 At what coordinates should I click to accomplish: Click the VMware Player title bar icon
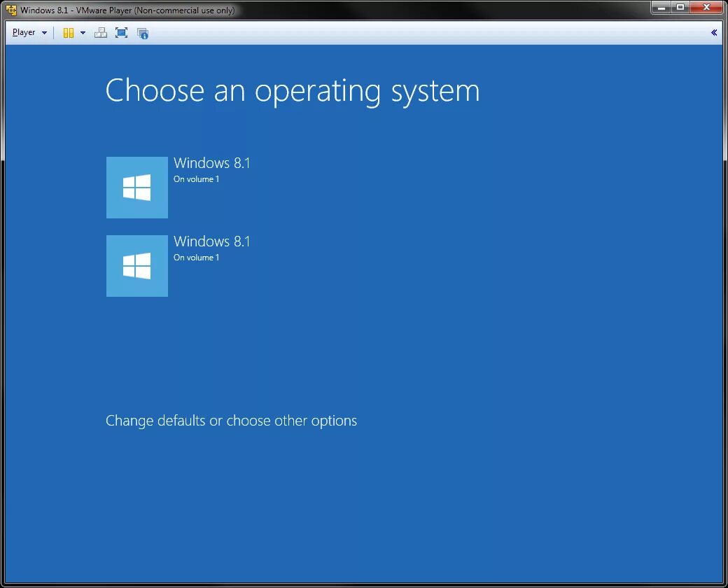coord(11,10)
